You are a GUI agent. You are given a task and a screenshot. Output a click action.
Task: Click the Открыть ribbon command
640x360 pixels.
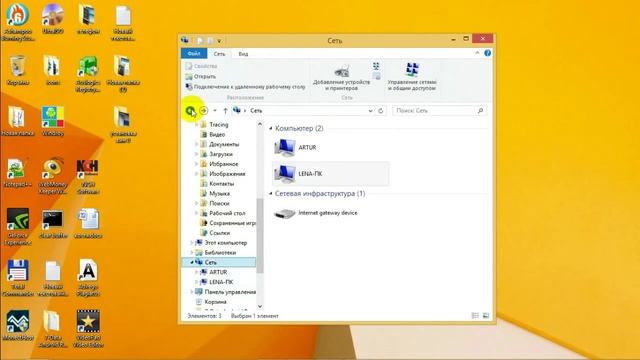[x=200, y=76]
